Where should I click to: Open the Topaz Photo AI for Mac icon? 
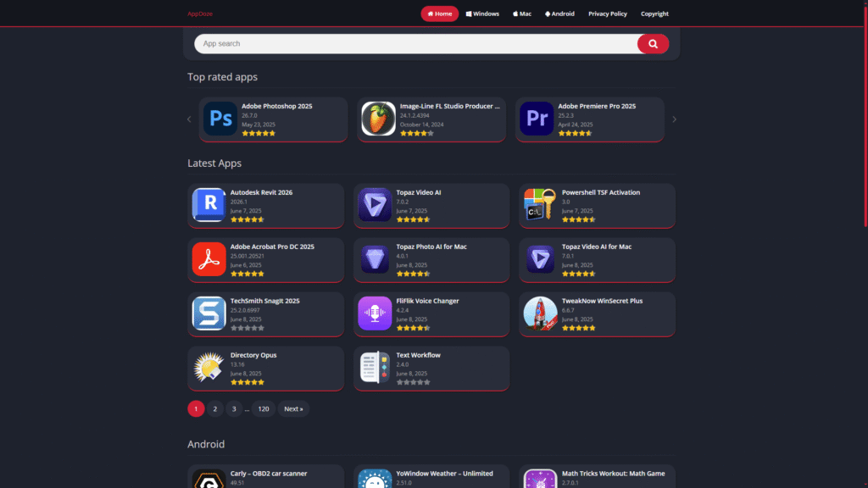pyautogui.click(x=375, y=259)
